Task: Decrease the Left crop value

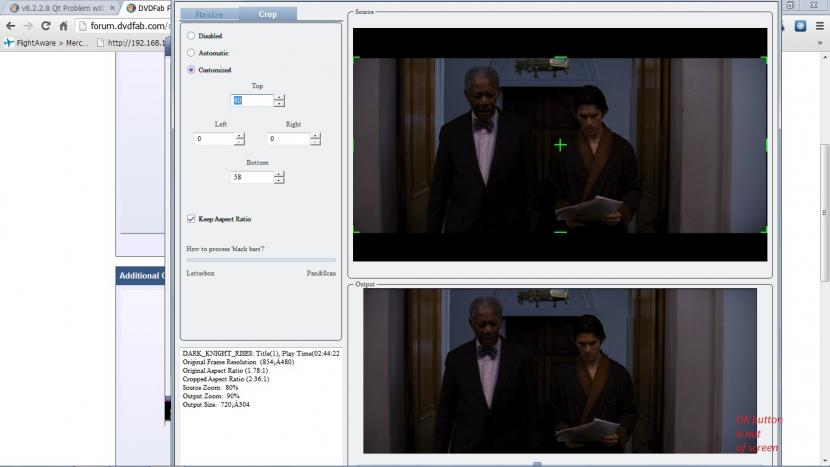Action: click(x=240, y=142)
